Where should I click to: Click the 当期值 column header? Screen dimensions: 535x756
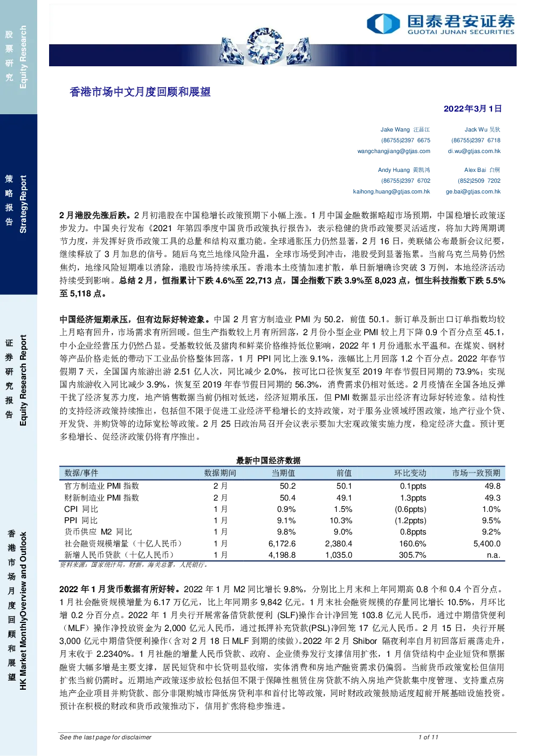(x=284, y=473)
